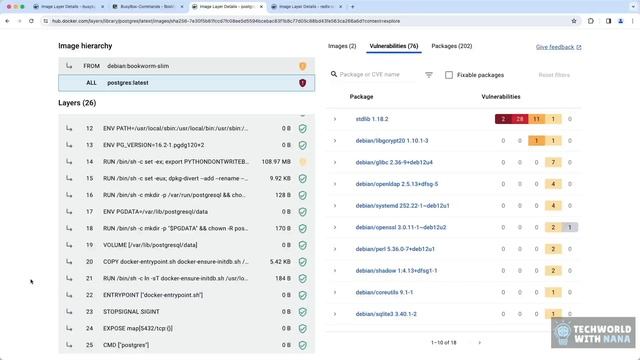Expand the stdlib 1.18.2 package row
The width and height of the screenshot is (640, 360).
pos(335,119)
